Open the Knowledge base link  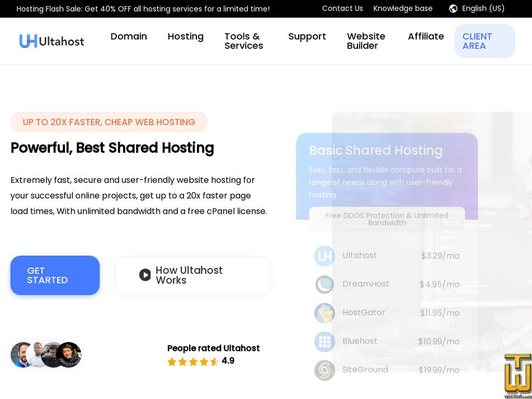click(403, 8)
